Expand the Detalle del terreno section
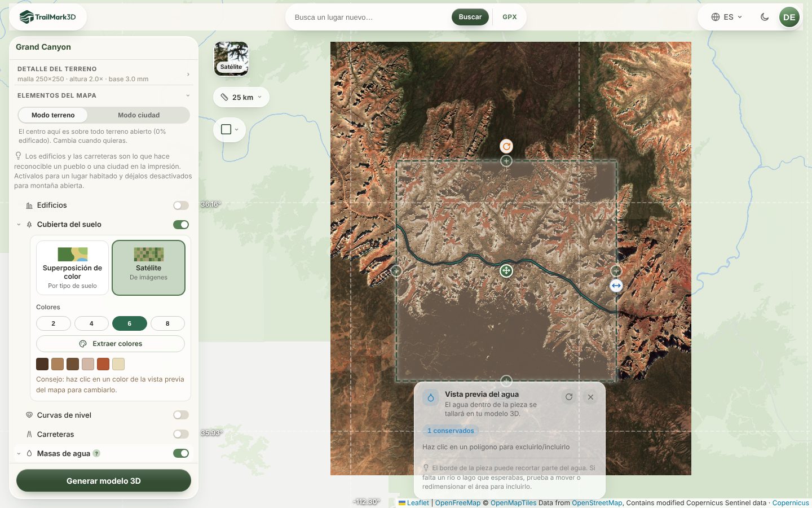 104,73
